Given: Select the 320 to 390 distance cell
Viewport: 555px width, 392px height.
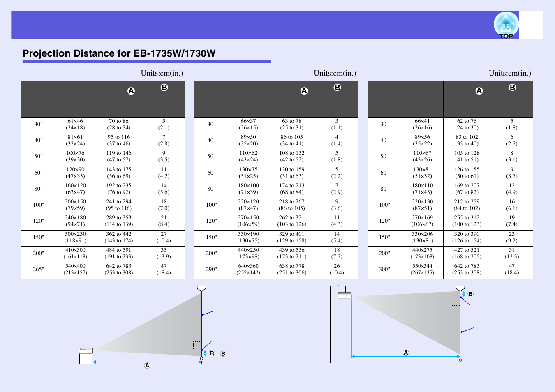Looking at the screenshot, I should pyautogui.click(x=467, y=238).
